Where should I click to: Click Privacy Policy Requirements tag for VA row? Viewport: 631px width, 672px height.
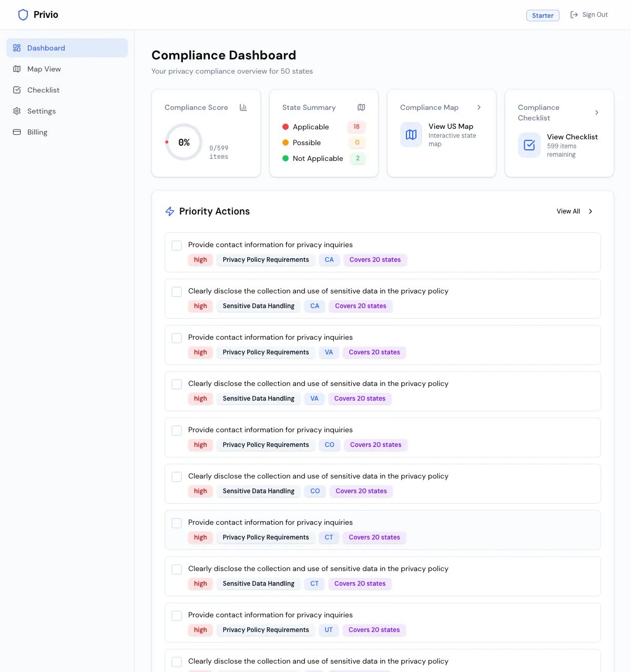pos(266,352)
